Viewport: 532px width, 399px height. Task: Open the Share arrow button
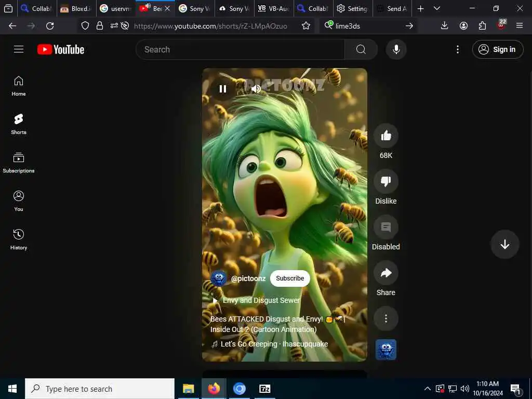386,273
